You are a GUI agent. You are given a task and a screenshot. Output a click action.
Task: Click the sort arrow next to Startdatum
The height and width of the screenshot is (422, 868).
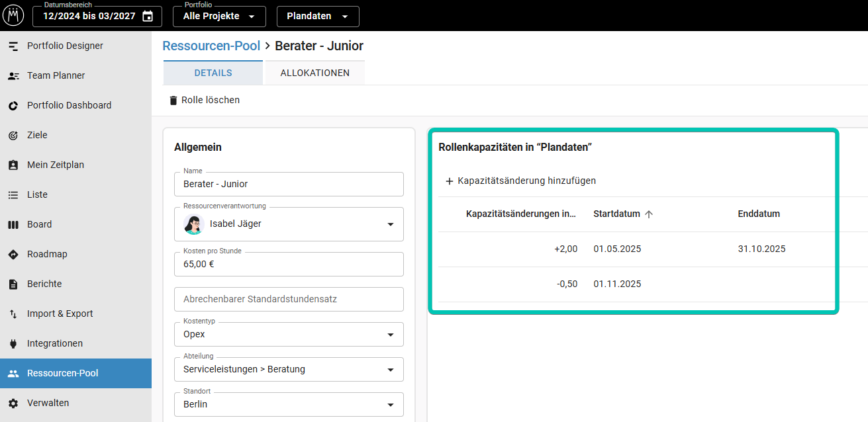649,214
